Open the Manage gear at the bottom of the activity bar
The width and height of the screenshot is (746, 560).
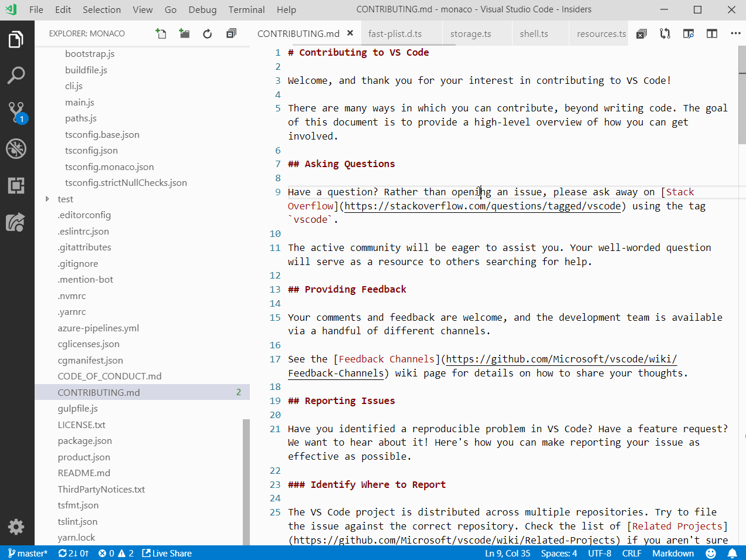pos(16,527)
